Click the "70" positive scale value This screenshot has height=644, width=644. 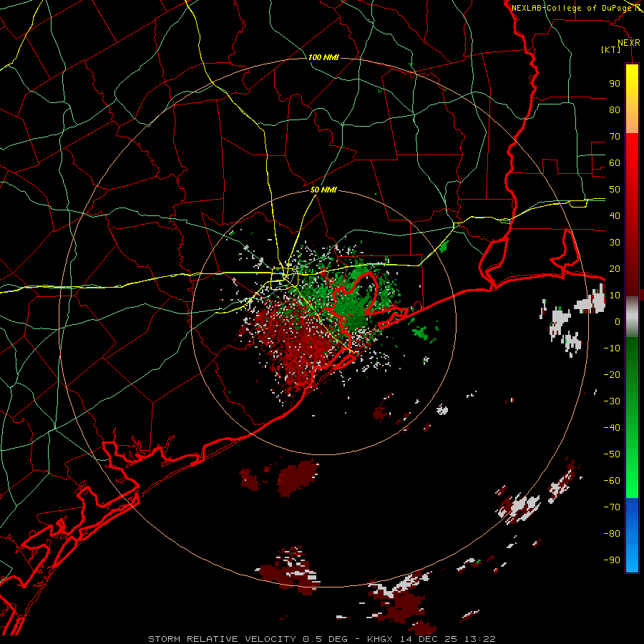click(x=615, y=137)
